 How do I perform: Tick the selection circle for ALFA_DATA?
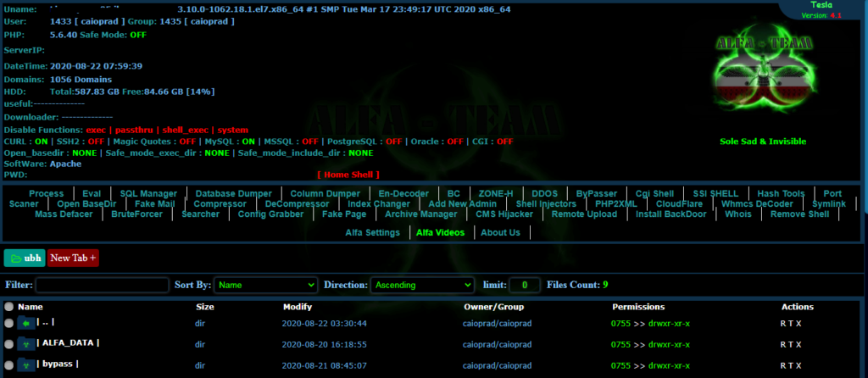coord(8,344)
